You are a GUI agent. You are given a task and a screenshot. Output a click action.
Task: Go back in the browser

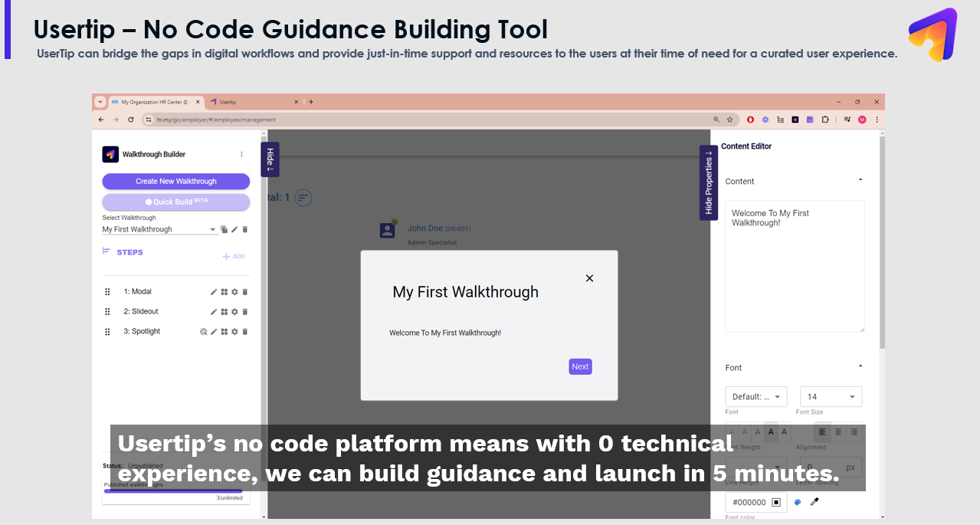(x=101, y=120)
